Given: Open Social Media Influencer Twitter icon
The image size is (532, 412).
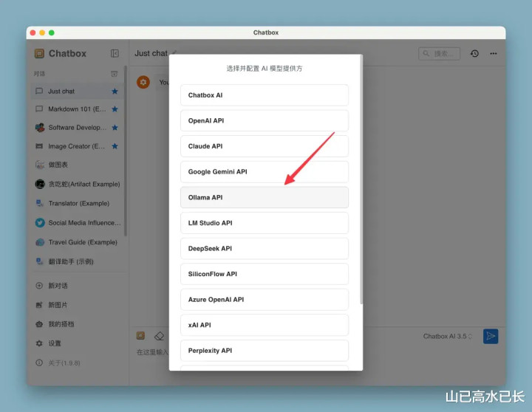Looking at the screenshot, I should coord(40,223).
